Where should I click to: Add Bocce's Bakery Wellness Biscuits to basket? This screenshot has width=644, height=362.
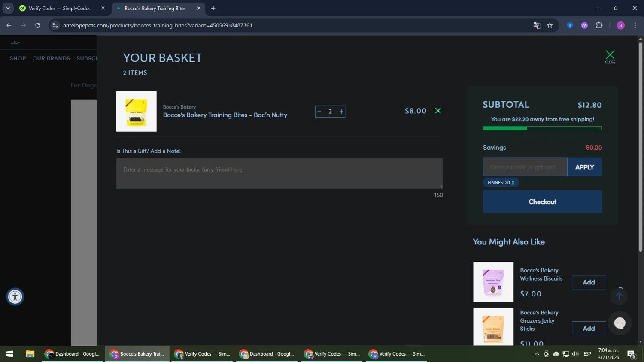(589, 282)
